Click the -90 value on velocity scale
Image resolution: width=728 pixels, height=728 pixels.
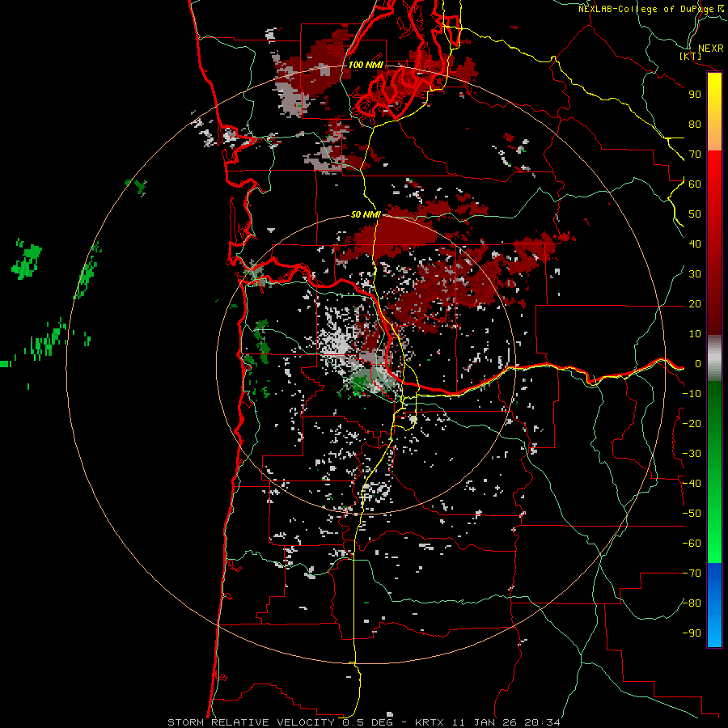pos(692,633)
